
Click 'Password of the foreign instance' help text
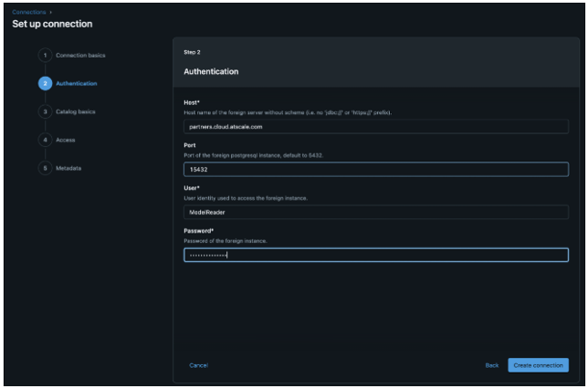click(x=226, y=241)
